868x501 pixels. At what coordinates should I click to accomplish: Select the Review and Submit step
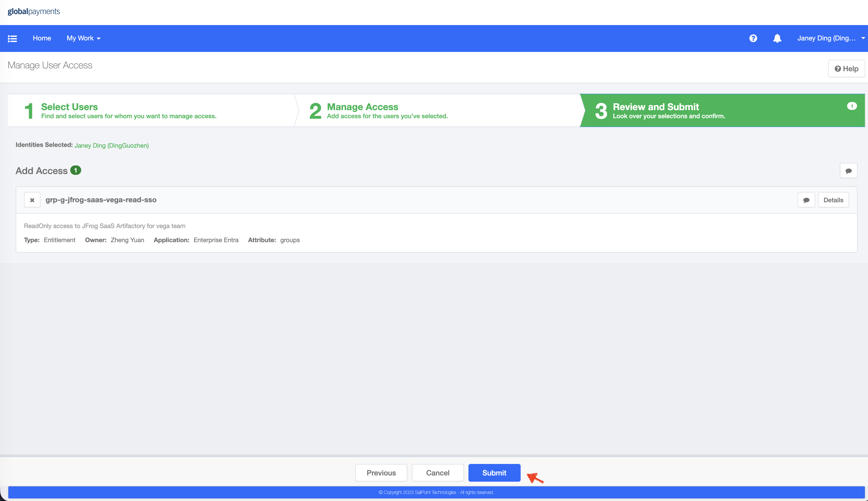click(x=722, y=110)
